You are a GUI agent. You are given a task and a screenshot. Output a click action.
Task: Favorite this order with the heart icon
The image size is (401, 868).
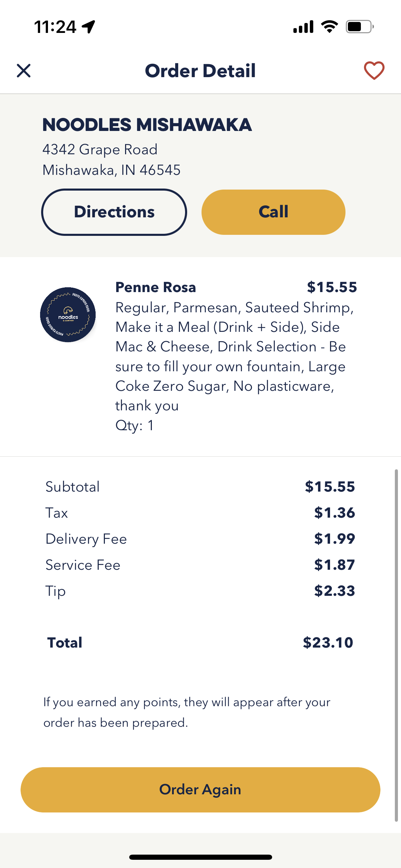[374, 71]
